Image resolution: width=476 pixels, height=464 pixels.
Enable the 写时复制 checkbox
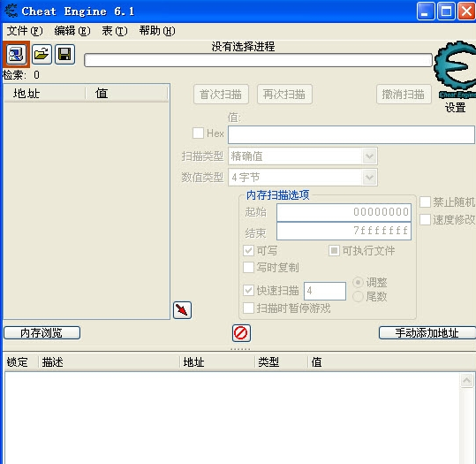pos(249,268)
